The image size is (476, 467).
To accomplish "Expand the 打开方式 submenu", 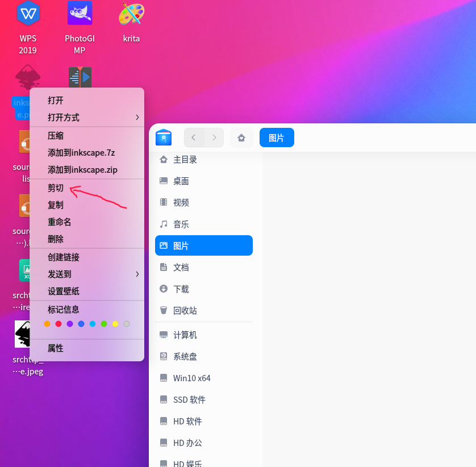I will pos(87,118).
